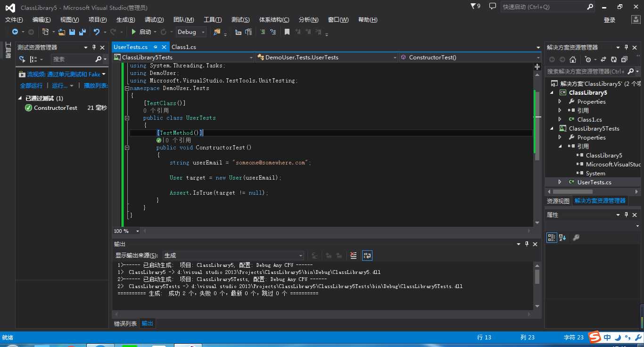Collapse the namespace DemoUser.Tests code block
Viewport: 644px width, 347px height.
tap(127, 88)
